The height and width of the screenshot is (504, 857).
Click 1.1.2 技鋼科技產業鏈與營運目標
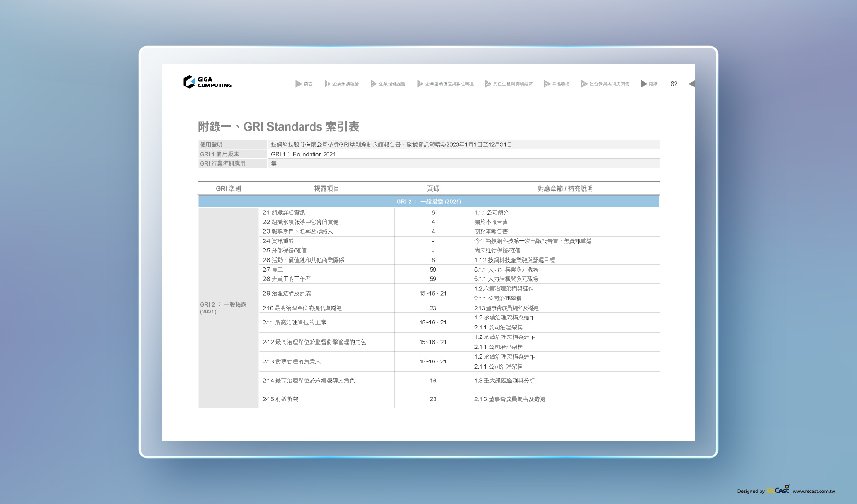[x=514, y=260]
